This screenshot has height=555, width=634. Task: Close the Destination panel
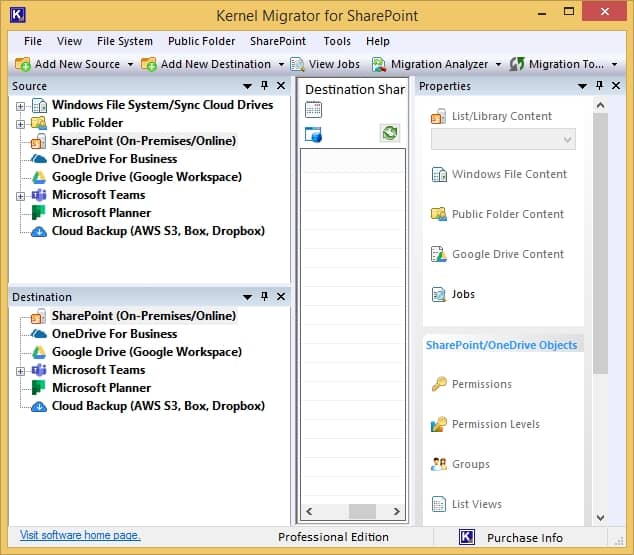281,297
